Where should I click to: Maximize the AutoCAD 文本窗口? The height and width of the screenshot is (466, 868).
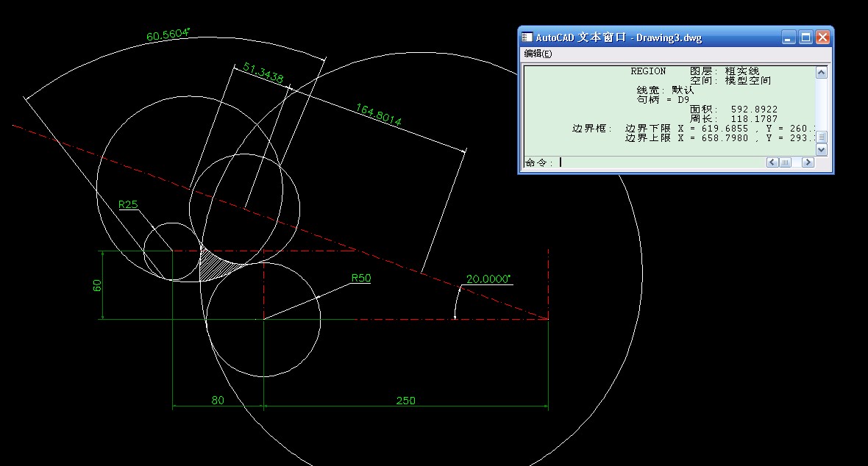click(806, 37)
